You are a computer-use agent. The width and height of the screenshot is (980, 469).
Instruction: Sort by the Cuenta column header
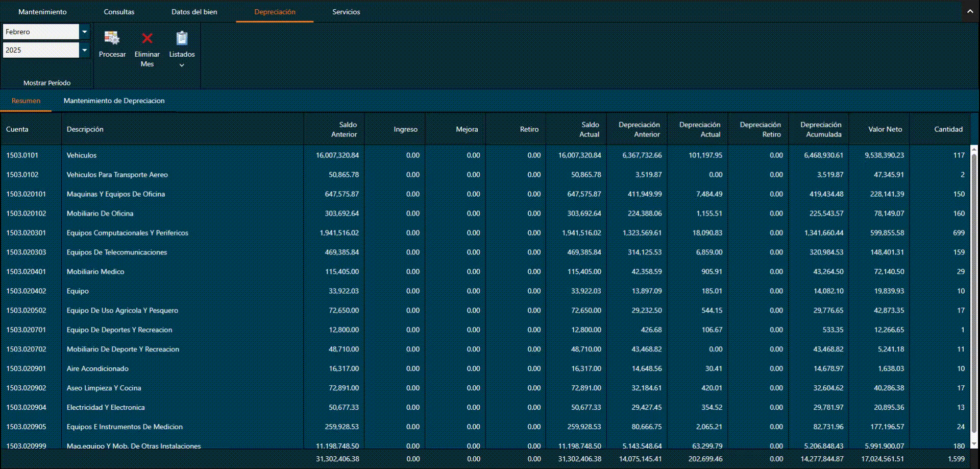pyautogui.click(x=31, y=129)
